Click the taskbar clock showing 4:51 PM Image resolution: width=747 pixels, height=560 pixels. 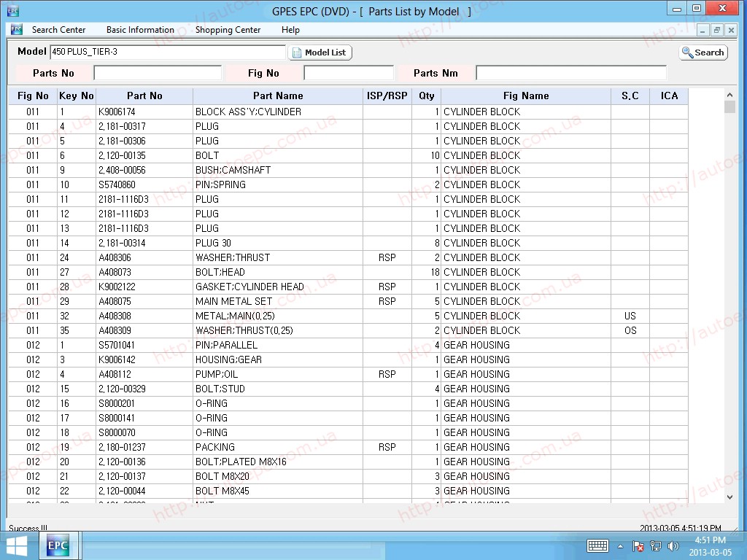[x=710, y=546]
